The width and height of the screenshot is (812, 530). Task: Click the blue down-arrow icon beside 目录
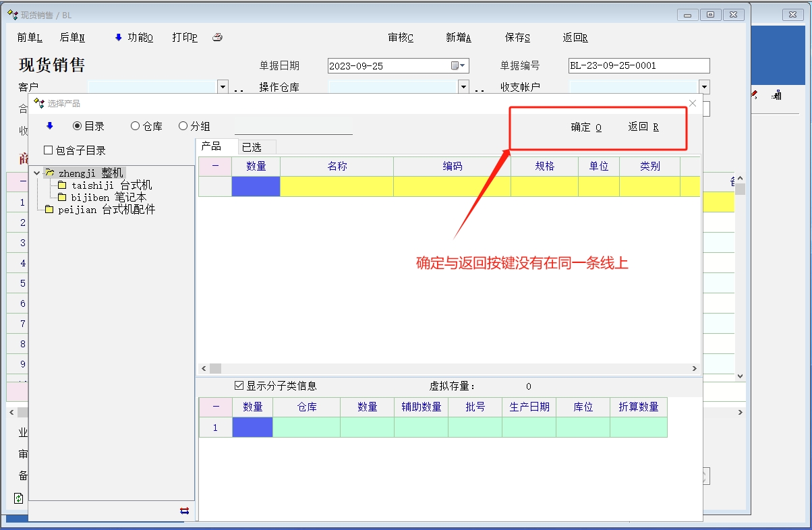[x=49, y=126]
